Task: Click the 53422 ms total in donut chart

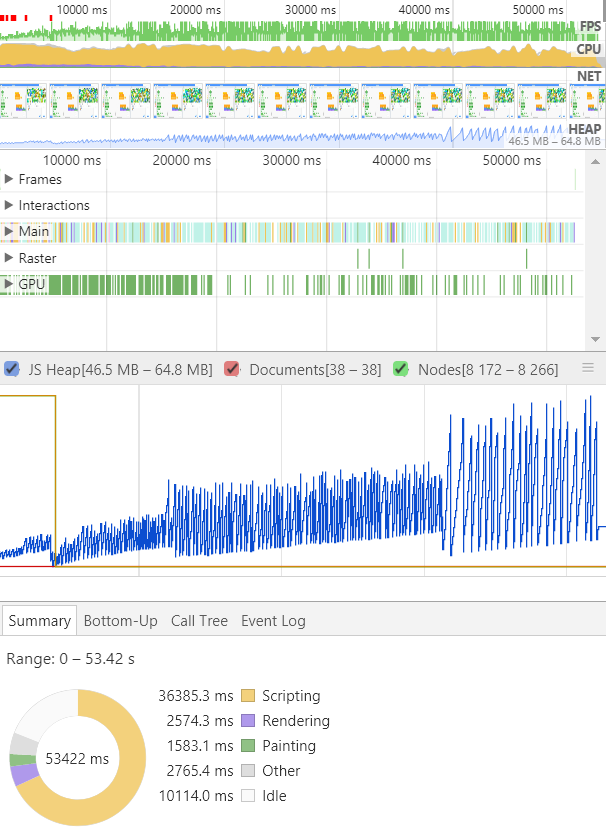Action: 77,758
